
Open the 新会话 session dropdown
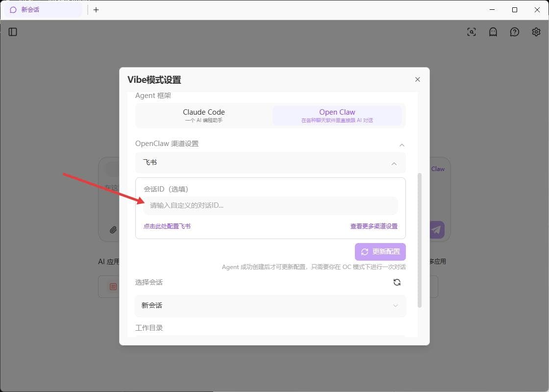[x=270, y=306]
